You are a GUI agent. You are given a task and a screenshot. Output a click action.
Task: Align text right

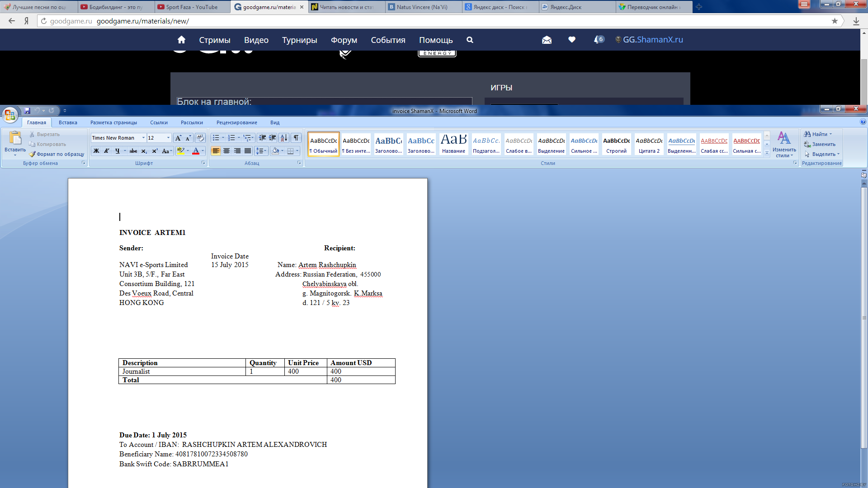[x=237, y=151]
